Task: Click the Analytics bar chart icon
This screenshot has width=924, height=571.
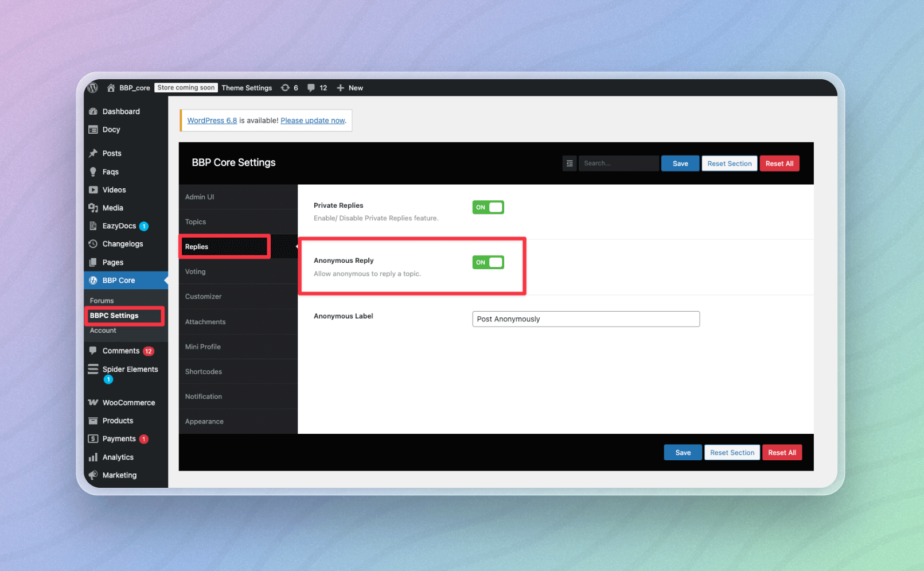Action: [93, 457]
